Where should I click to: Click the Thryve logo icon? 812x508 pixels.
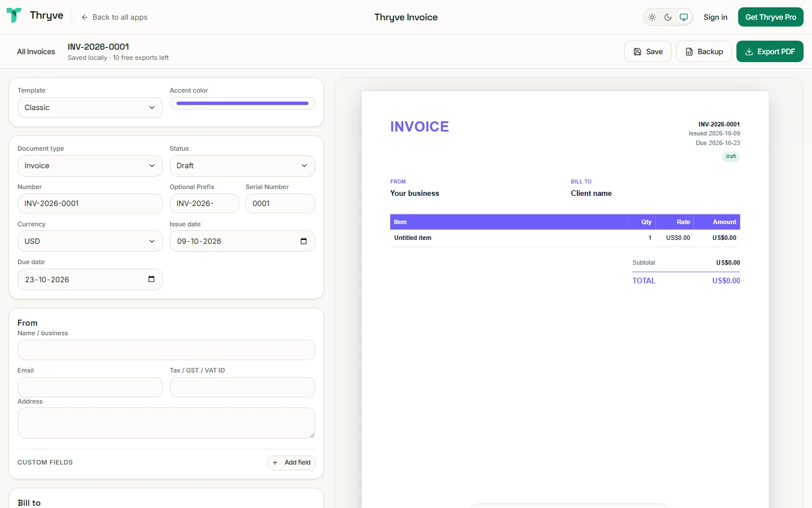(14, 15)
